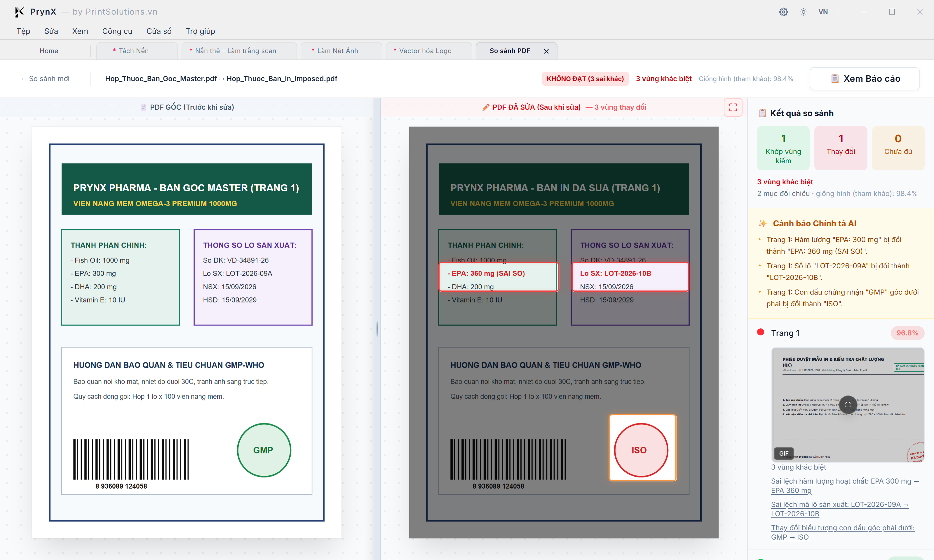Open the PrynX logo icon
Viewport: 934px width, 560px height.
click(19, 12)
